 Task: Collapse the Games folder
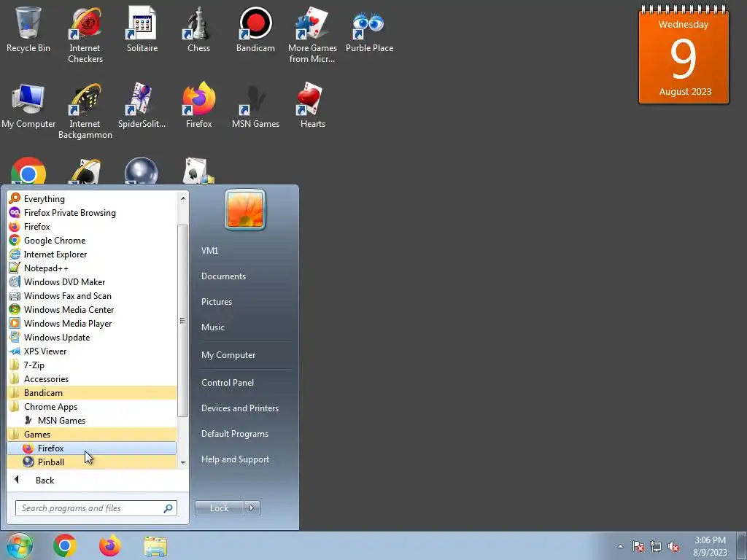(92, 434)
